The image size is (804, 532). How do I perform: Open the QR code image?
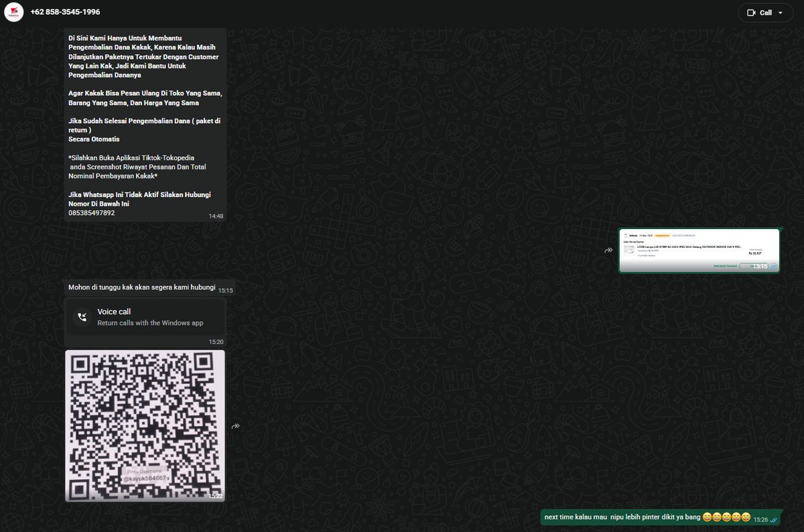pos(145,425)
